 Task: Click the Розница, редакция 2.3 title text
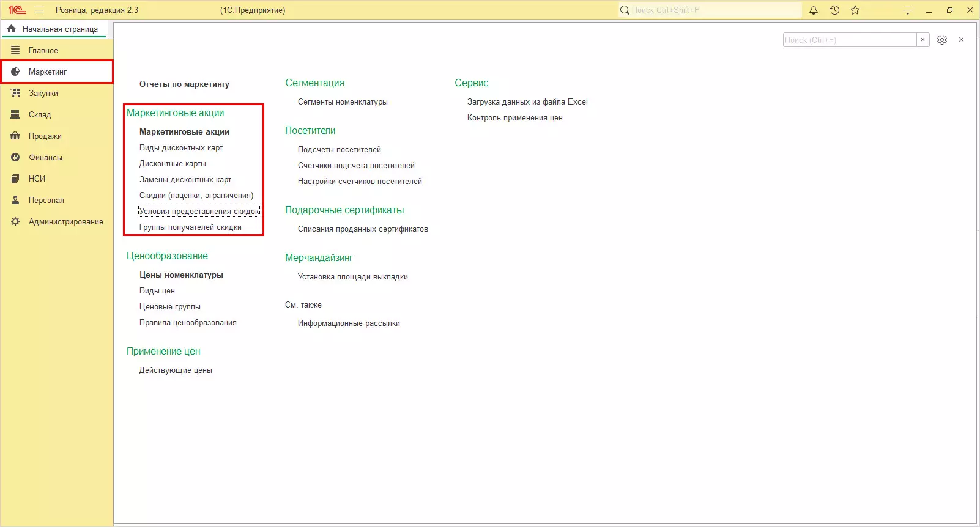(97, 10)
